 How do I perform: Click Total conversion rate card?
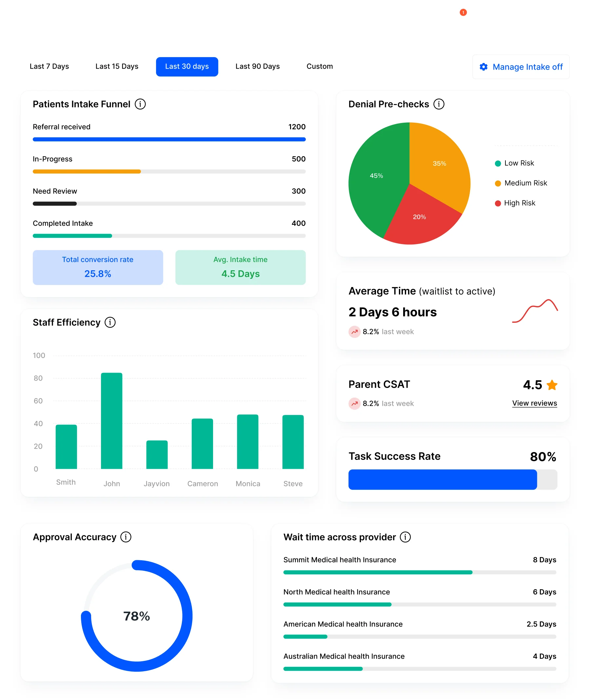coord(98,267)
